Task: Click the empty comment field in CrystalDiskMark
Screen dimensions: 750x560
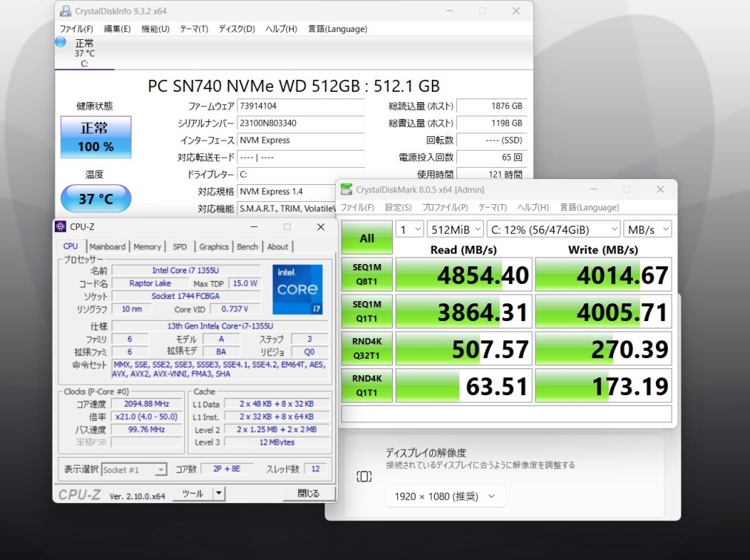Action: [507, 414]
